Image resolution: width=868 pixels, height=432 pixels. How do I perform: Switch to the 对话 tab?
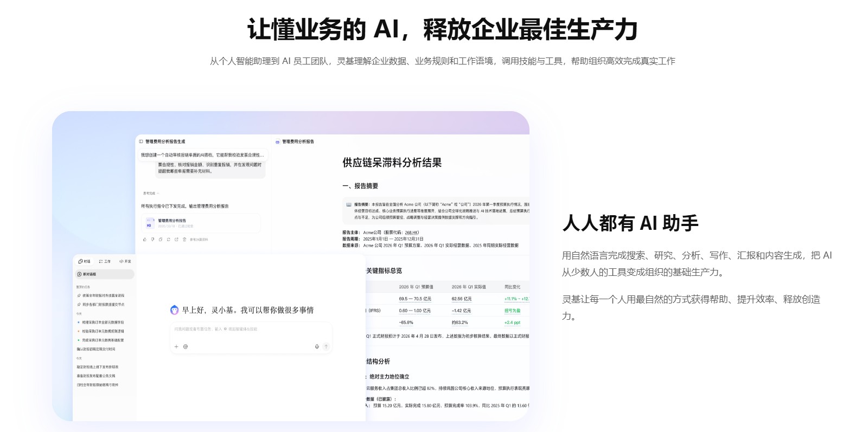(84, 261)
